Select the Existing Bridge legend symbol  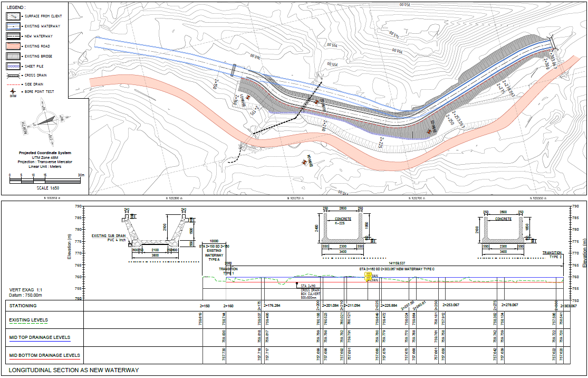click(14, 56)
